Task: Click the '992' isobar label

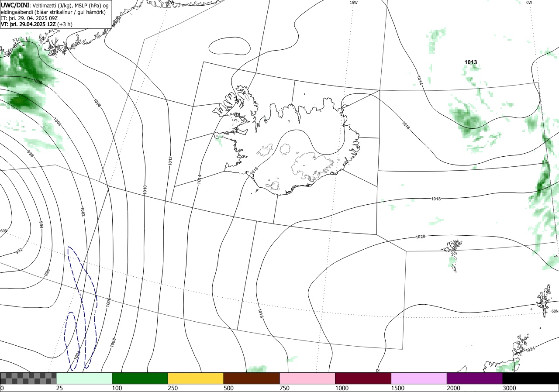Action: click(x=19, y=251)
